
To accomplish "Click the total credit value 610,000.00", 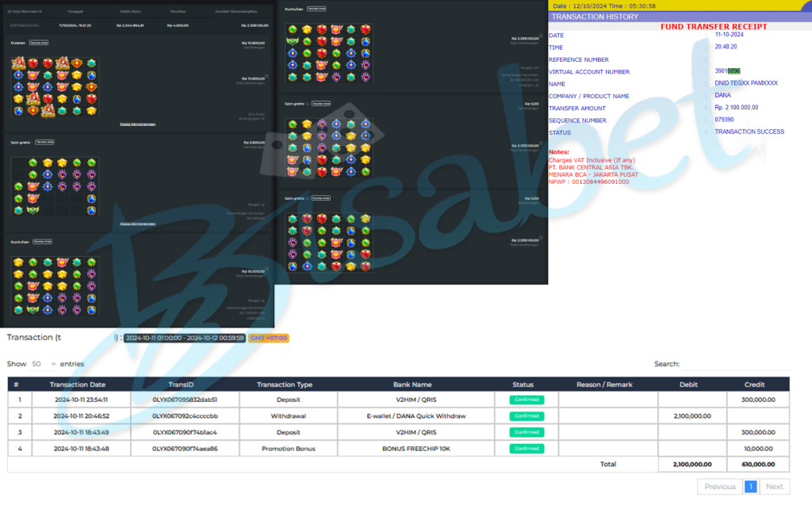I will click(758, 465).
